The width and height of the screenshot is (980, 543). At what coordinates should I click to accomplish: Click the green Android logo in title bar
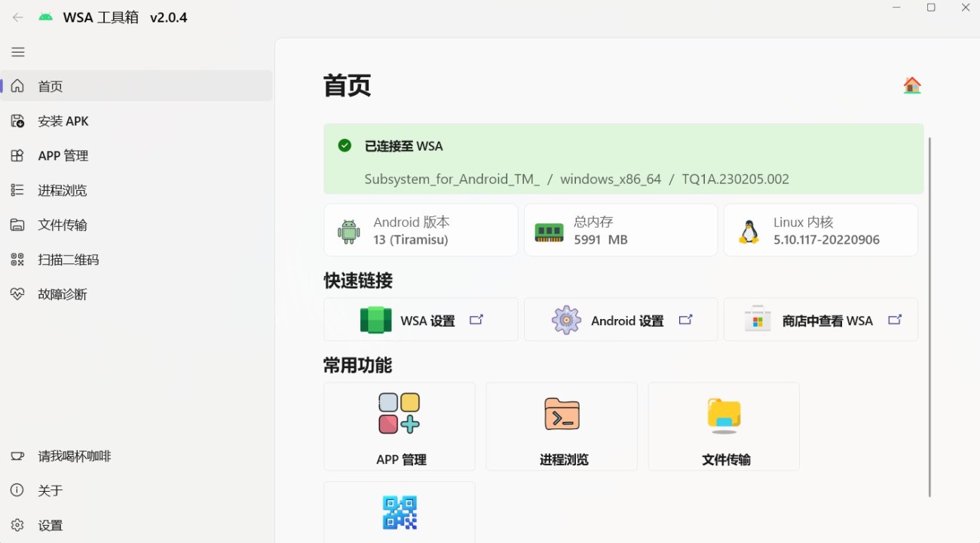(x=46, y=17)
